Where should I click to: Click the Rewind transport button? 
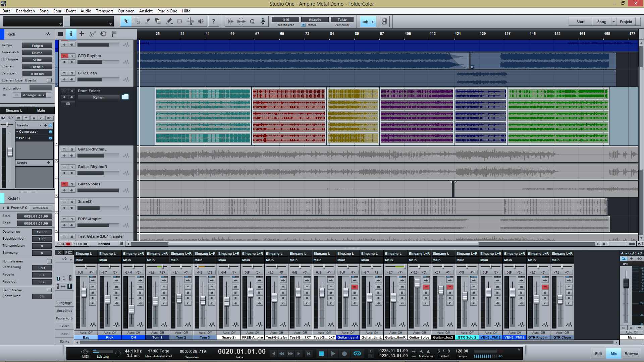(282, 353)
